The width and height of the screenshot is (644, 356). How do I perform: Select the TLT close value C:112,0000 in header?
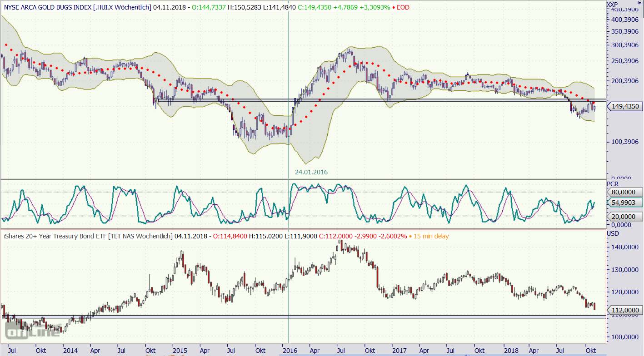[x=336, y=236]
